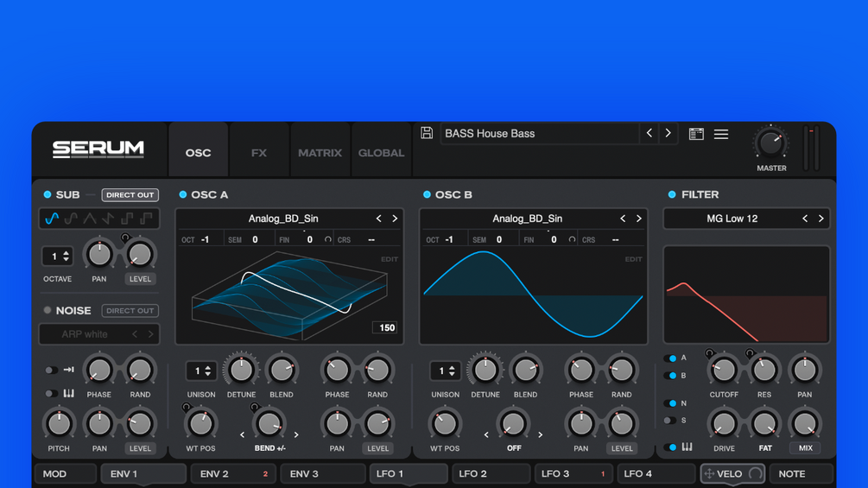Select next OSC A warp mode
The height and width of the screenshot is (488, 868).
296,435
